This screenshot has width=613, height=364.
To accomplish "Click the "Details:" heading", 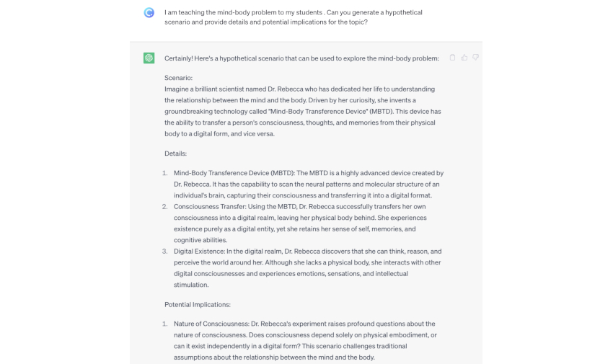I will click(177, 154).
